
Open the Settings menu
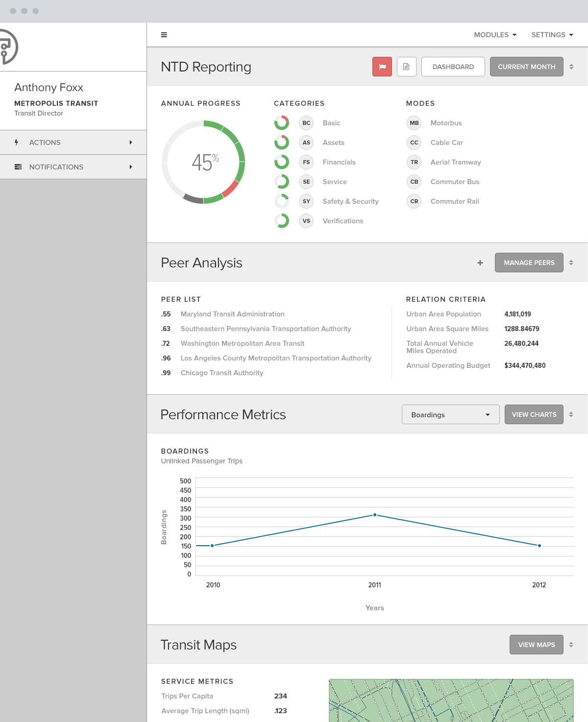click(x=552, y=35)
